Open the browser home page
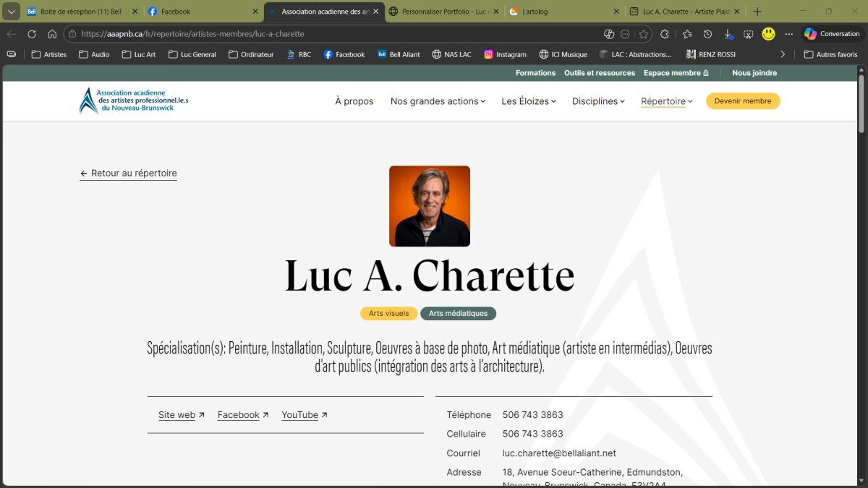The height and width of the screenshot is (488, 868). (51, 33)
